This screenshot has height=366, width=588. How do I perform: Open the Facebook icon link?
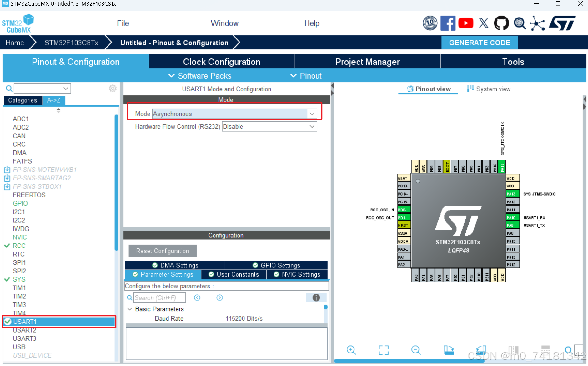[448, 23]
